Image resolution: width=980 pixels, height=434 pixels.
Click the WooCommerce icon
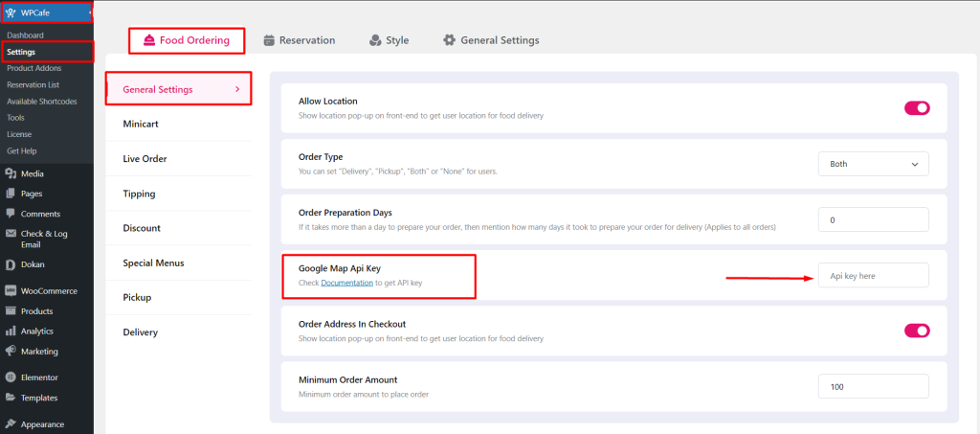click(11, 291)
